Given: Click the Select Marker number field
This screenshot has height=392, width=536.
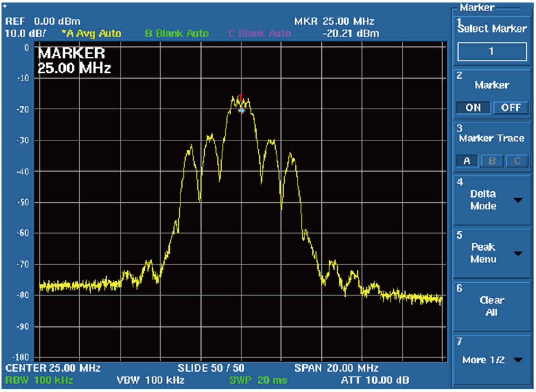Looking at the screenshot, I should 492,51.
